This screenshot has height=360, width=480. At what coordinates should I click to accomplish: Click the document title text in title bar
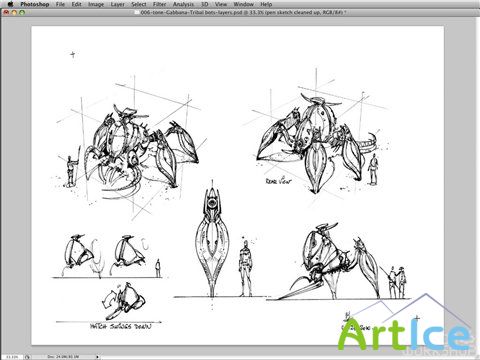(244, 13)
